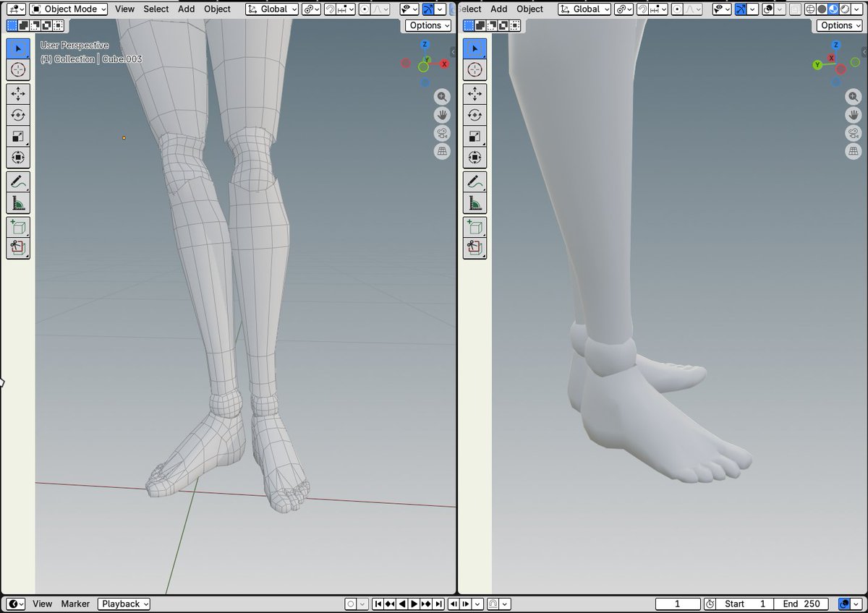868x613 pixels.
Task: Choose the Add Cube tool in right viewport
Action: (x=475, y=227)
